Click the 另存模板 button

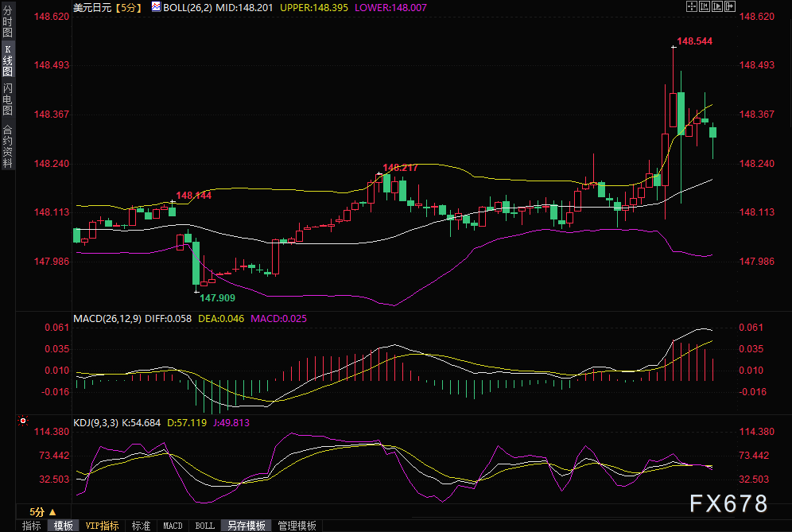coord(247,526)
